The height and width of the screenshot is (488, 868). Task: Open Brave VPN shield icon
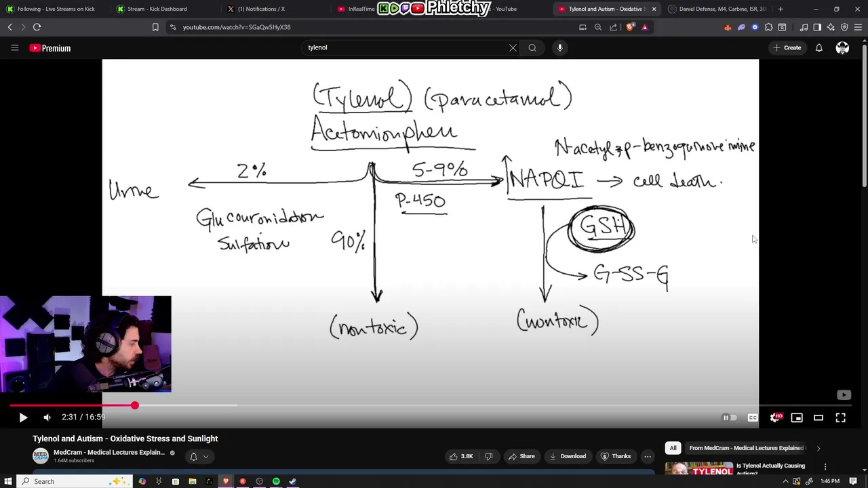coord(844,27)
